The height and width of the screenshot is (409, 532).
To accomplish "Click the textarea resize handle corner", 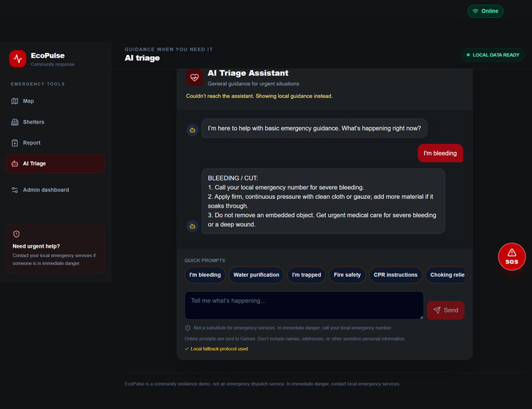I will 421,317.
